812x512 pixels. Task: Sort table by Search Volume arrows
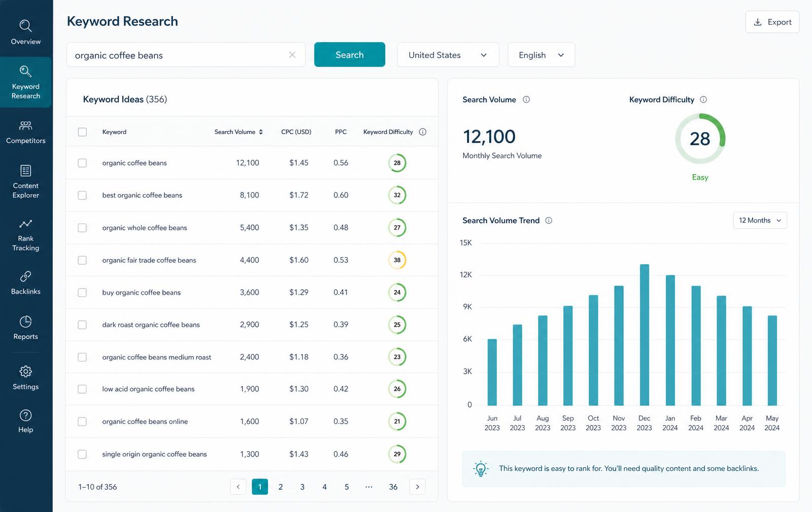261,132
